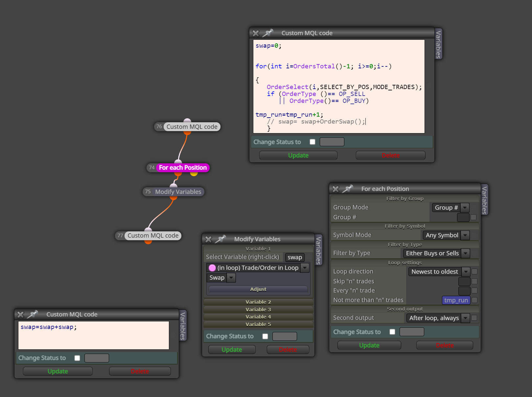Click into the large MQL code editor
532x397 pixels.
click(x=339, y=86)
